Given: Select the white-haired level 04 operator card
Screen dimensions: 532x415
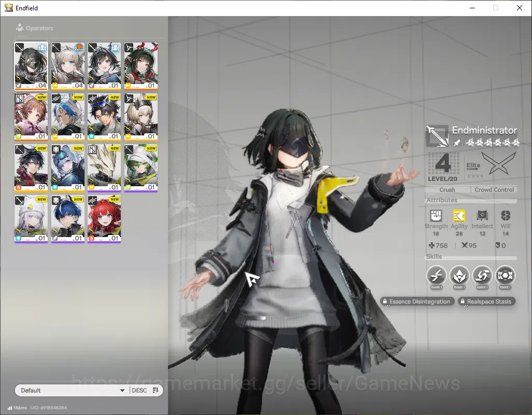Looking at the screenshot, I should click(x=67, y=66).
